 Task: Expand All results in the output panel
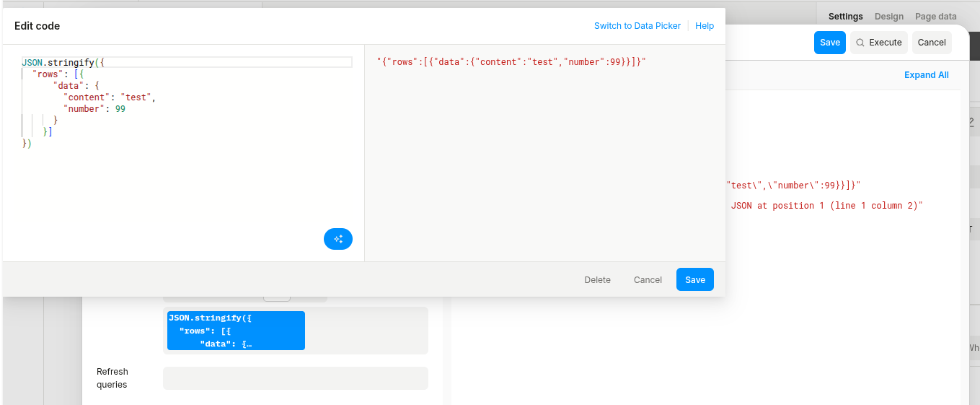pyautogui.click(x=926, y=75)
